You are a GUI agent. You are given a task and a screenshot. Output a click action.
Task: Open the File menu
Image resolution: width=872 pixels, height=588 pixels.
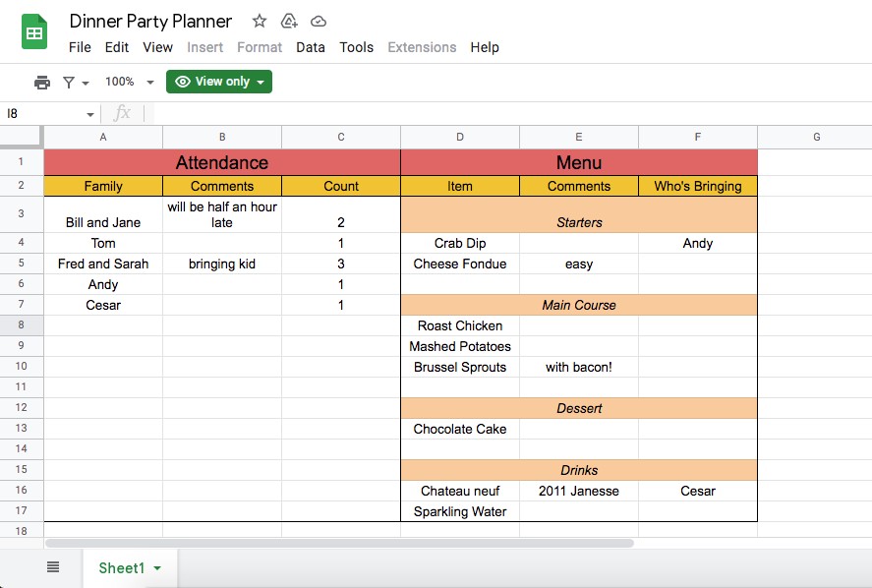pyautogui.click(x=79, y=46)
